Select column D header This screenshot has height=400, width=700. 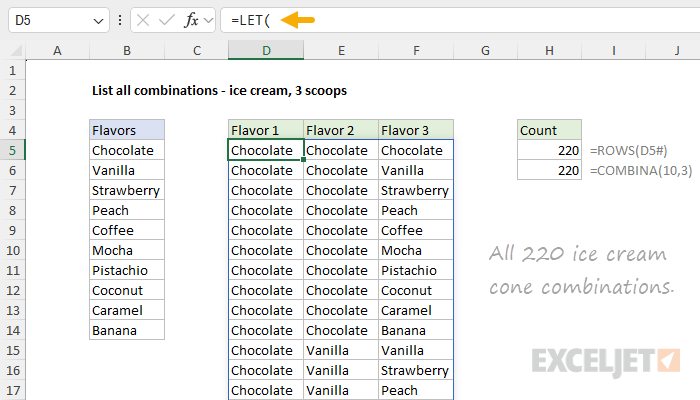point(266,50)
